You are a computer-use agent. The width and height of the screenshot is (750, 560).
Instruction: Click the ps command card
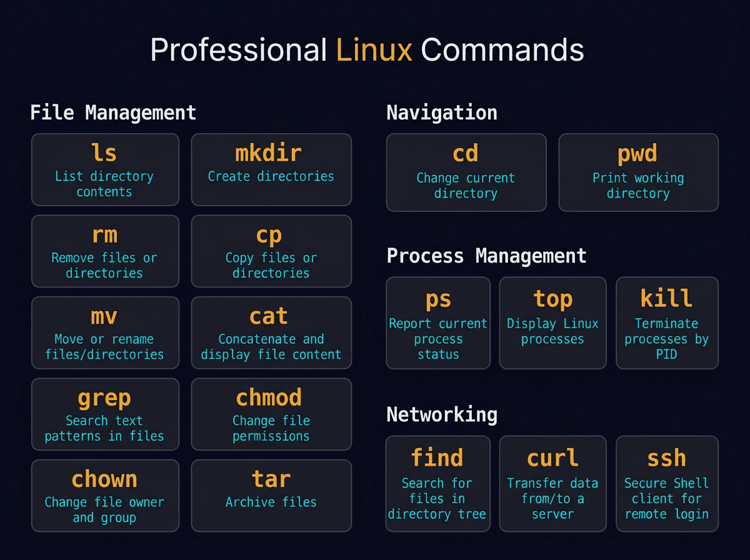437,322
